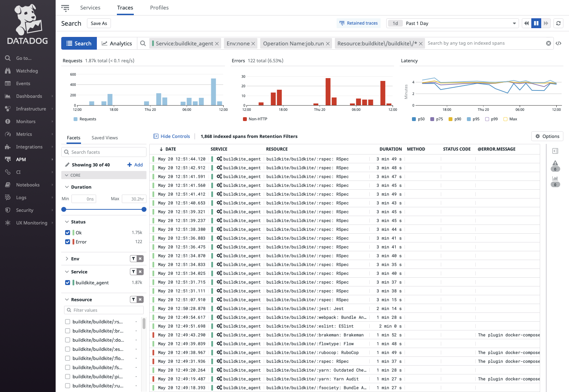Open Watchdog from the sidebar
569x392 pixels.
[x=27, y=71]
